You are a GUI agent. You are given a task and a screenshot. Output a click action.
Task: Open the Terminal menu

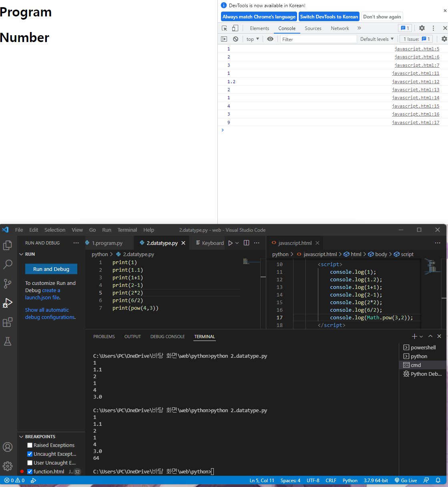point(127,230)
